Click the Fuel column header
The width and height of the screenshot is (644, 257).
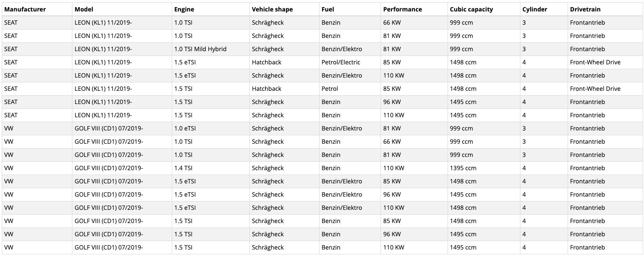(328, 9)
